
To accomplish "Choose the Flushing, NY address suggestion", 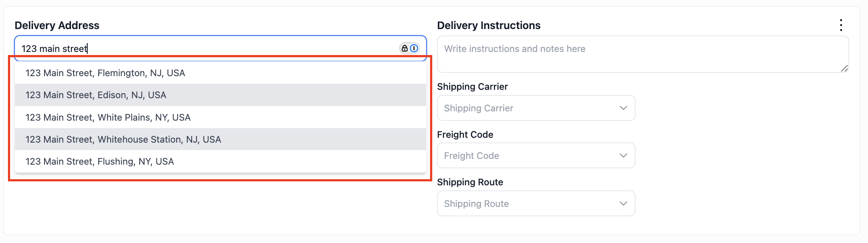I will [220, 162].
